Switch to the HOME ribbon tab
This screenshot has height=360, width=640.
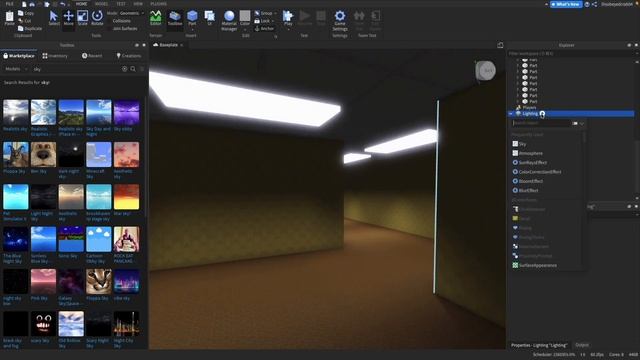tap(81, 4)
